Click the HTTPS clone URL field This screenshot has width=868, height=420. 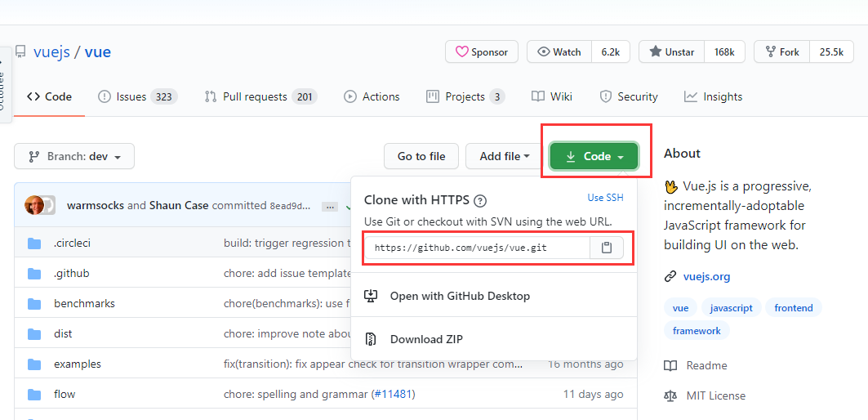coord(477,248)
